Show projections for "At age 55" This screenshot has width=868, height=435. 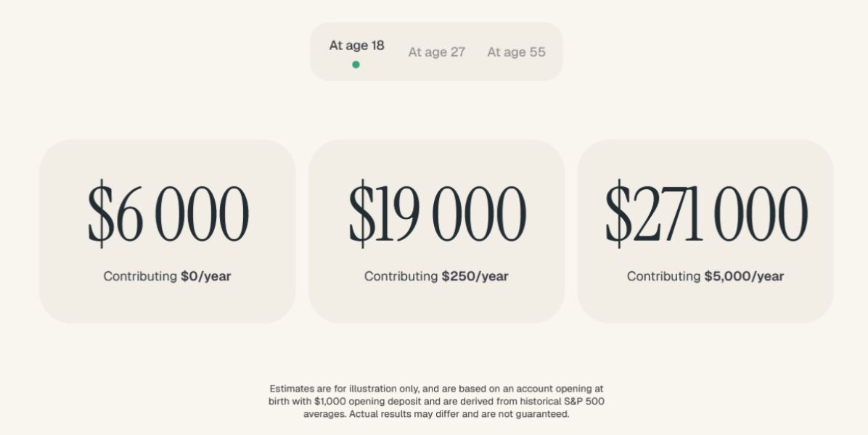coord(516,52)
